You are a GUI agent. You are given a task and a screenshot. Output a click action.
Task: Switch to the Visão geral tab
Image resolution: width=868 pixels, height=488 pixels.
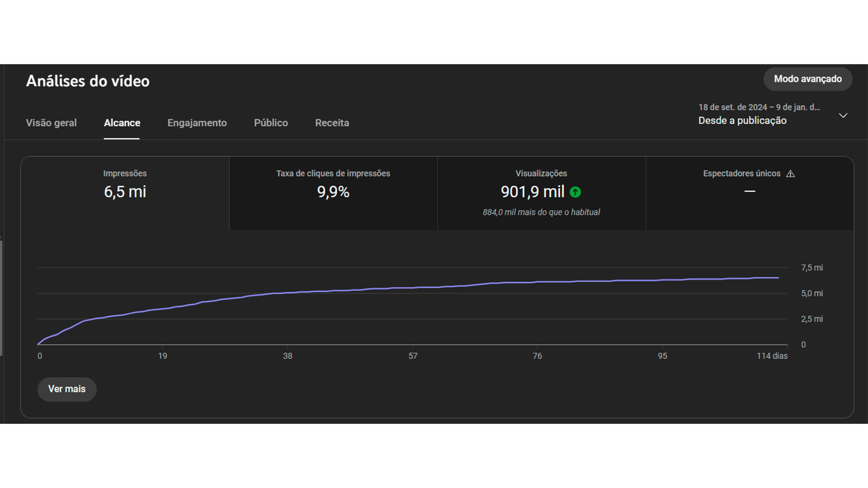point(51,123)
